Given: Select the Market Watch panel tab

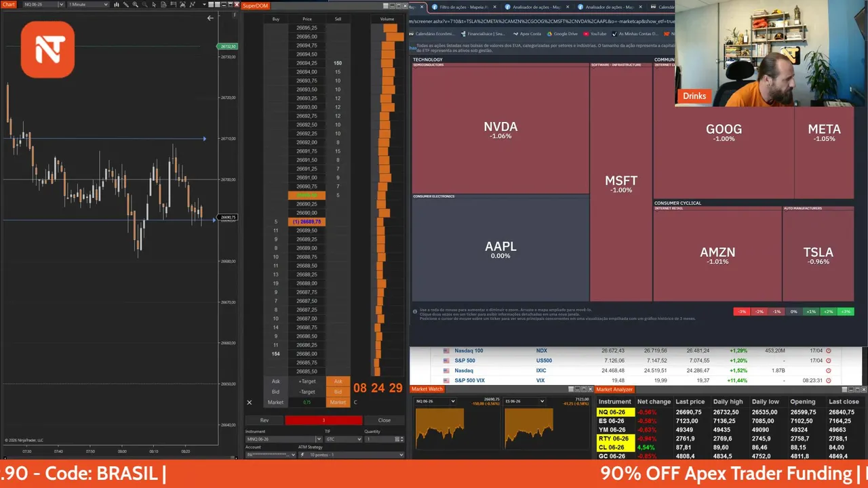Looking at the screenshot, I should (427, 389).
